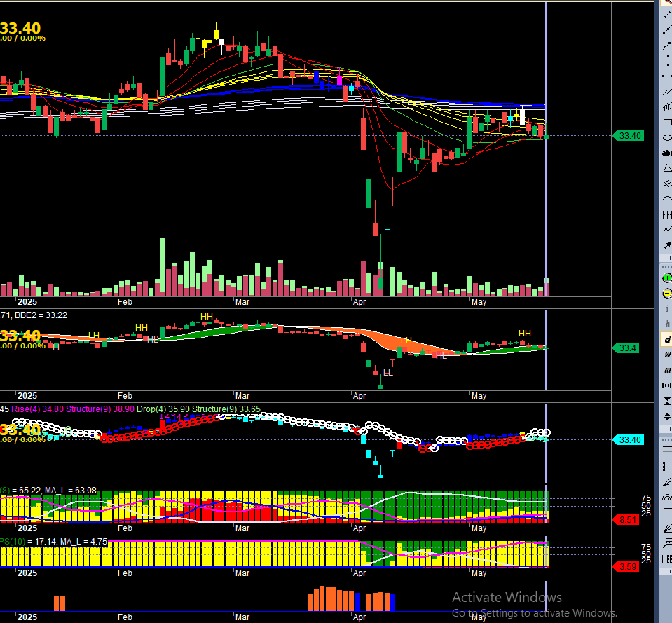Click the expand vertical scale icon
The image size is (672, 623).
[667, 416]
